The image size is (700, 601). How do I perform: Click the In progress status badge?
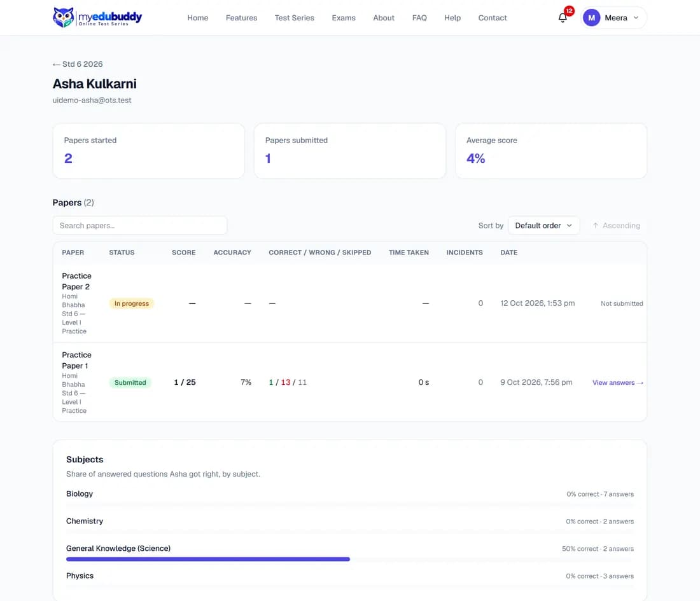tap(132, 303)
